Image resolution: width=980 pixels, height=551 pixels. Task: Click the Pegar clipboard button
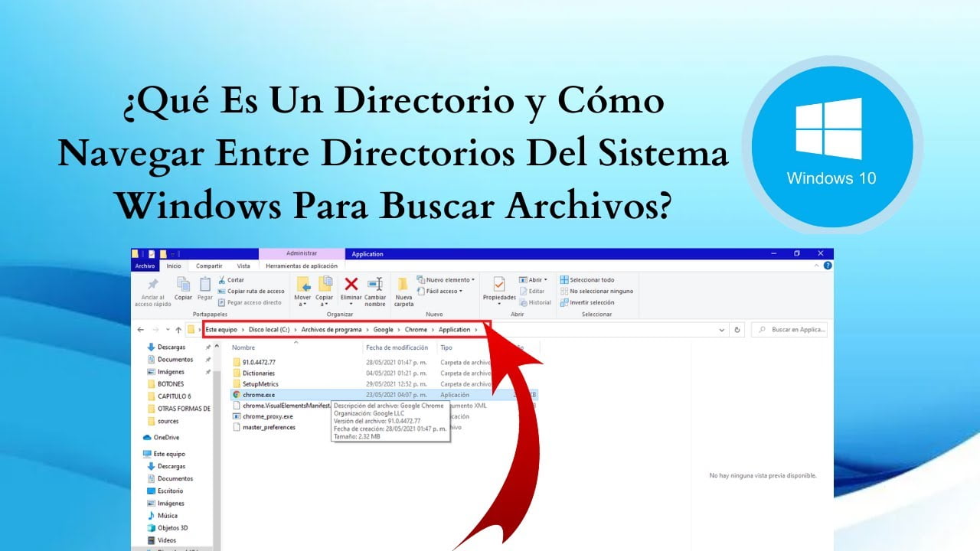[x=205, y=289]
